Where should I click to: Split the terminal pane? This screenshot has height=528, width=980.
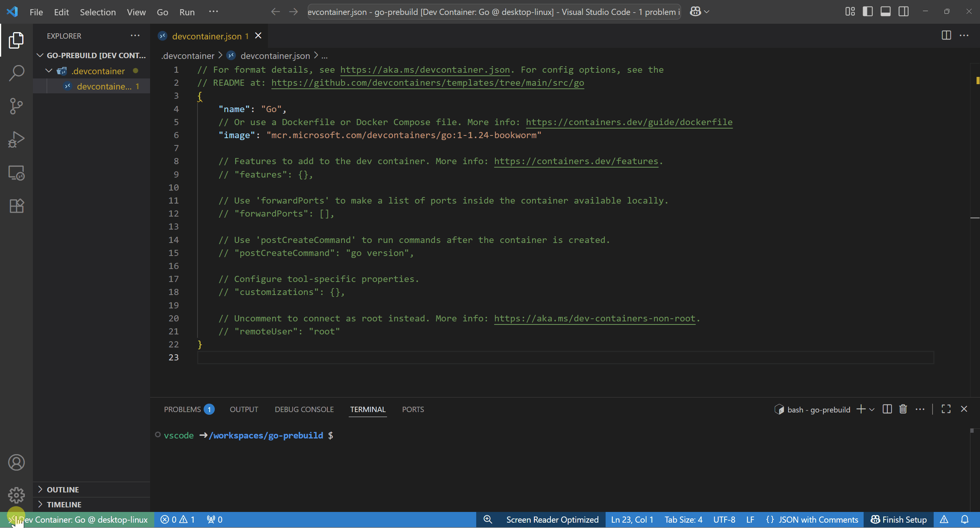[887, 409]
